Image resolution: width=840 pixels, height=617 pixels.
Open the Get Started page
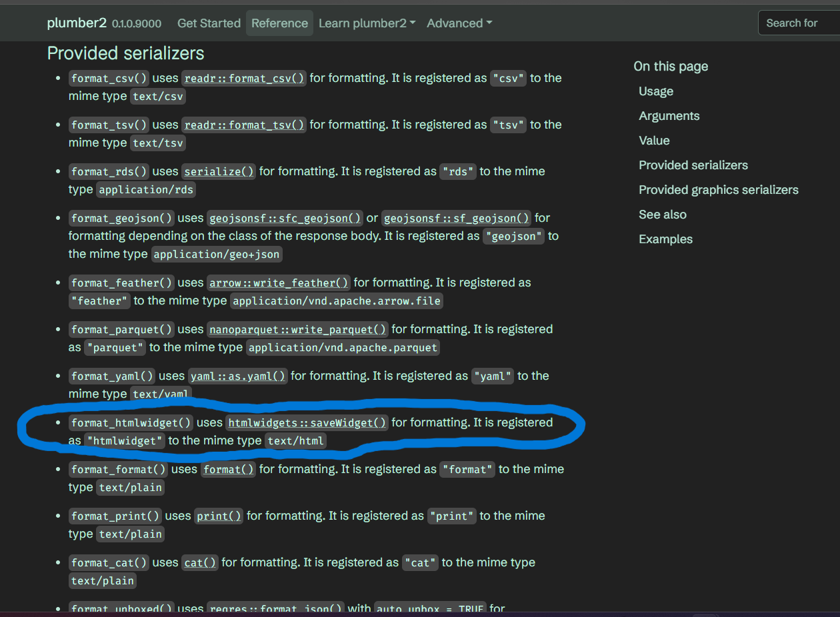209,23
